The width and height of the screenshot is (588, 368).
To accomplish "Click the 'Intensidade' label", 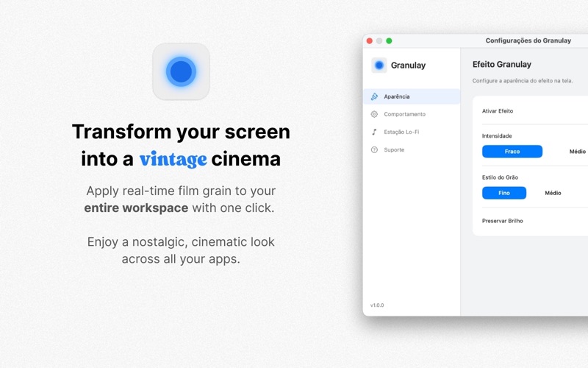I will (x=497, y=135).
